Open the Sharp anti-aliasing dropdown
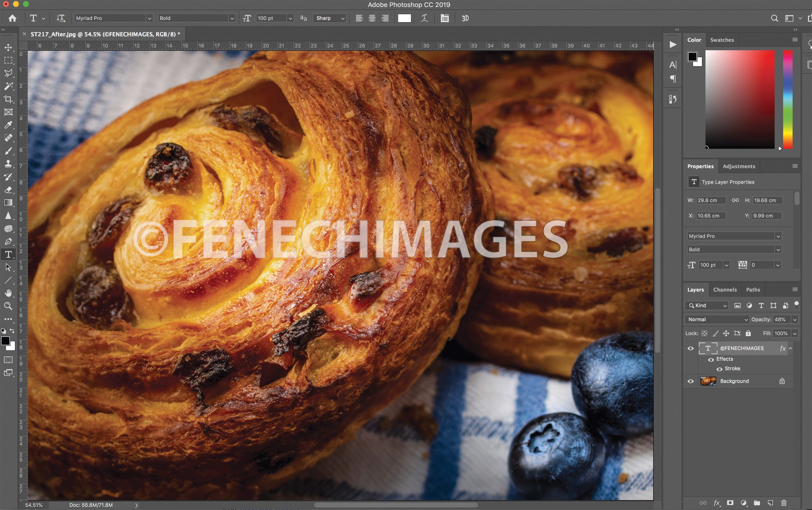This screenshot has height=510, width=812. tap(330, 18)
